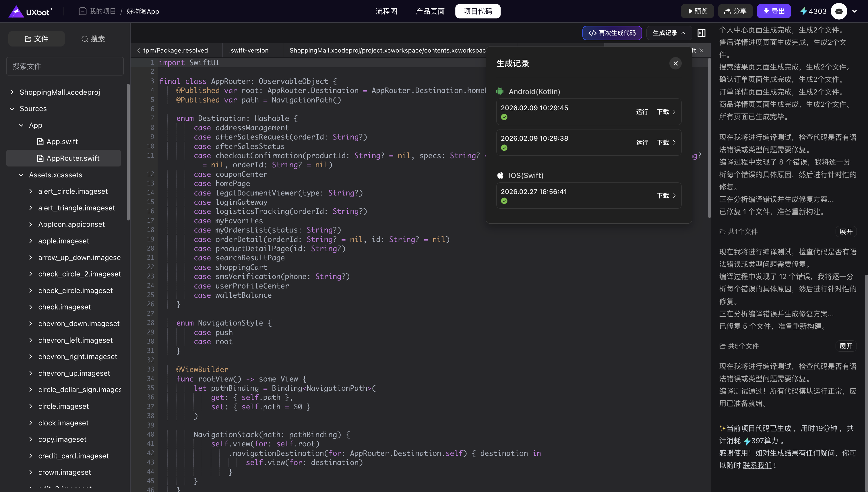
Task: Close the active editor tab
Action: (701, 50)
